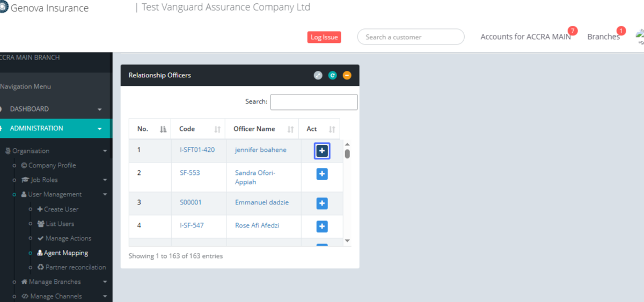Click the expand panel icon in Relationship Officers header
This screenshot has height=302, width=644.
point(318,76)
